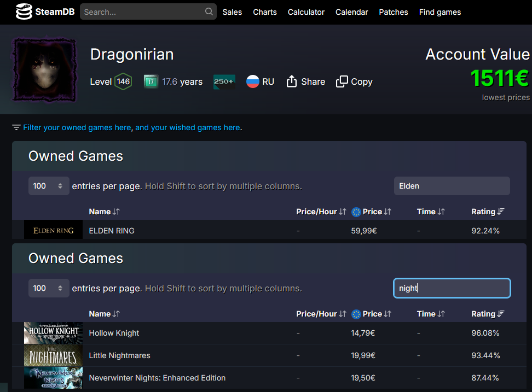This screenshot has height=392, width=532.
Task: Click the Russian flag icon
Action: 253,81
